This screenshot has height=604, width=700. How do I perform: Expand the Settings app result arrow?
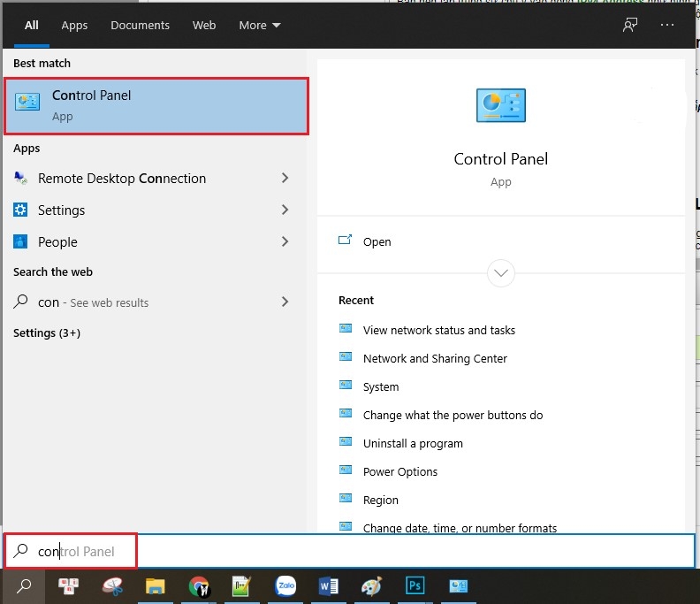[285, 210]
